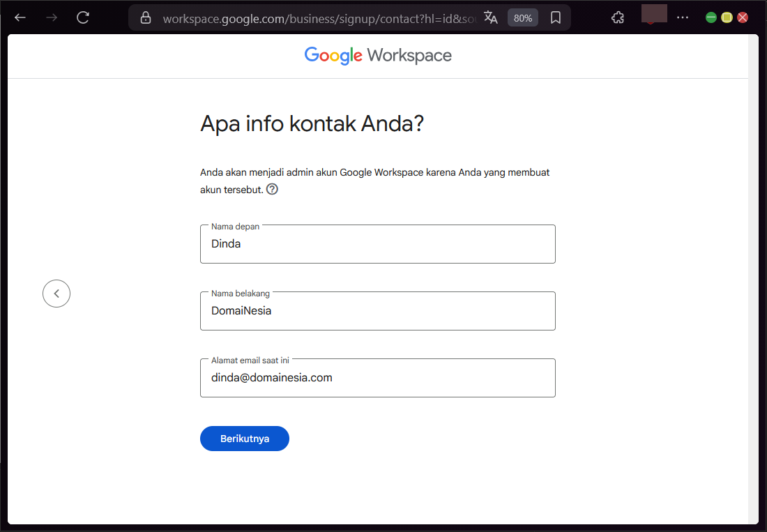Screen dimensions: 767x532
Task: Open the browser three-dots menu
Action: click(683, 18)
